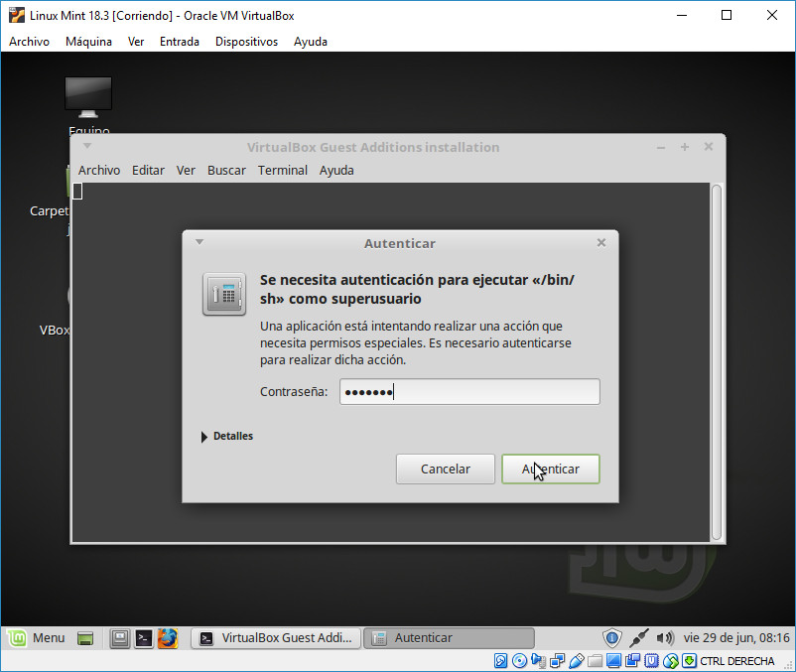Open the terminal's Archivo menu
Viewport: 796px width, 672px height.
pos(99,170)
